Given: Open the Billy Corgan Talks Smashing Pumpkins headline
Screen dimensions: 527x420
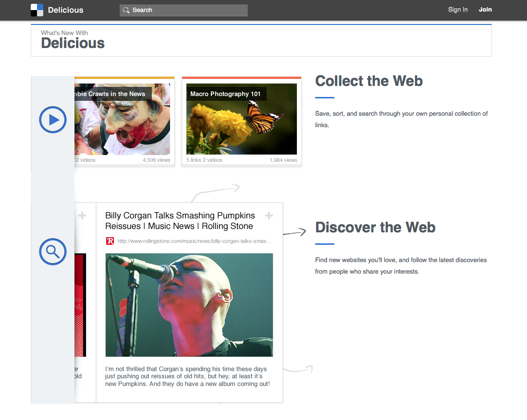Looking at the screenshot, I should [180, 221].
